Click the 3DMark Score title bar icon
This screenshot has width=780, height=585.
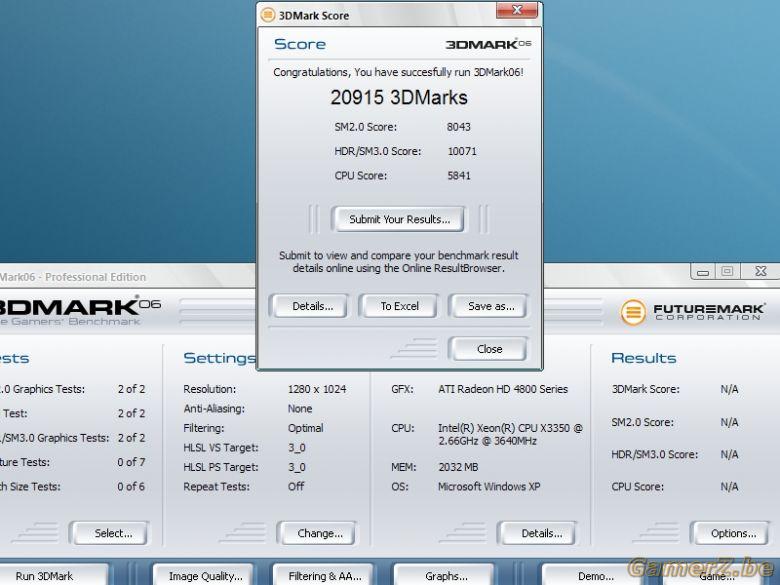coord(268,15)
